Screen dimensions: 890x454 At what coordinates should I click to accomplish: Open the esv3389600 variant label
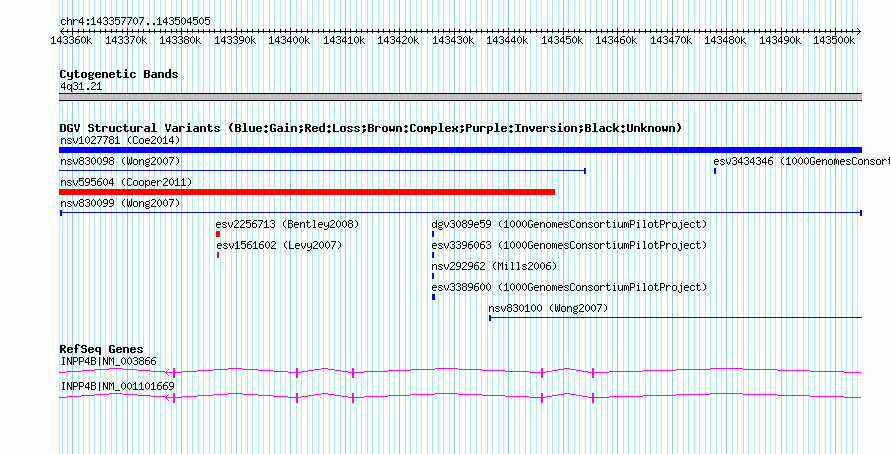click(x=569, y=287)
